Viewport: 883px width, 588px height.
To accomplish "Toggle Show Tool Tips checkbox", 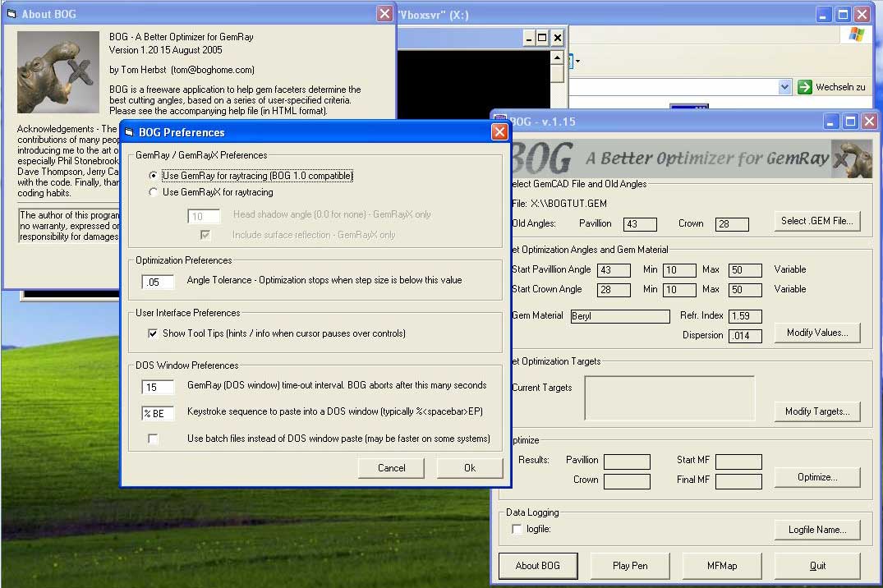I will click(153, 333).
